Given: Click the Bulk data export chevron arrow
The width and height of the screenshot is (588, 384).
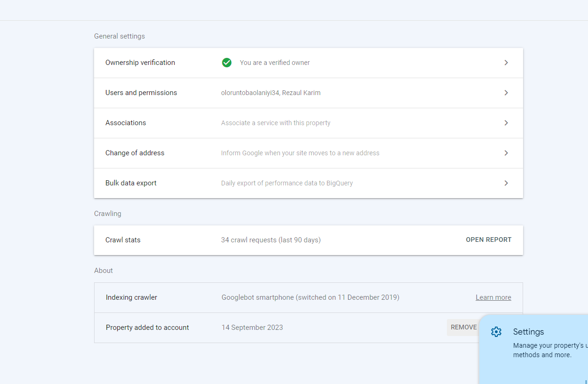Looking at the screenshot, I should click(506, 183).
